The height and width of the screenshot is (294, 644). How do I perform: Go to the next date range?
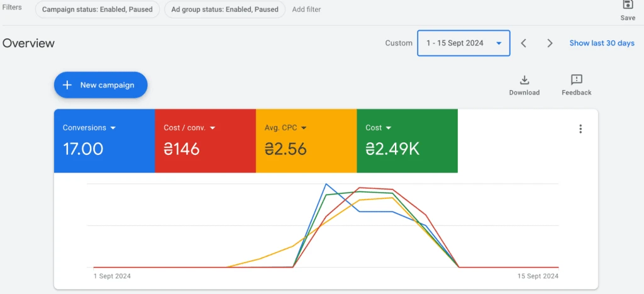click(x=550, y=43)
